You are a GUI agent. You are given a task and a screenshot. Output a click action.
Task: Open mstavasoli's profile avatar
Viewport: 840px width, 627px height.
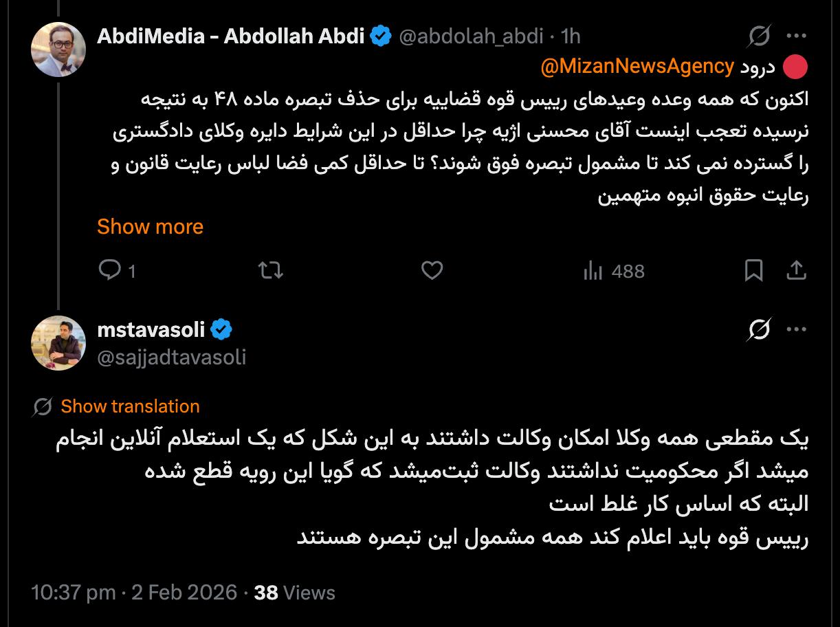click(58, 343)
